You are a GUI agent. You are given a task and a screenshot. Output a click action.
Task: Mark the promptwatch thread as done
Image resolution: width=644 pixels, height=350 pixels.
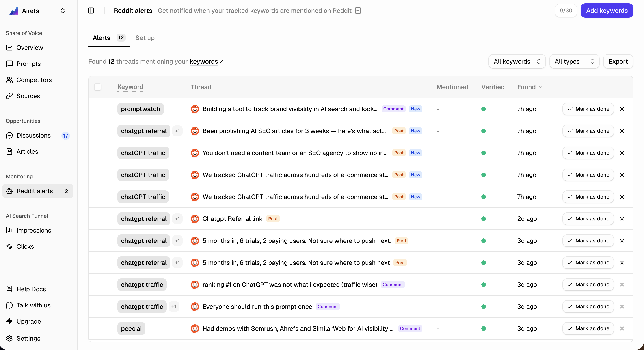point(588,109)
